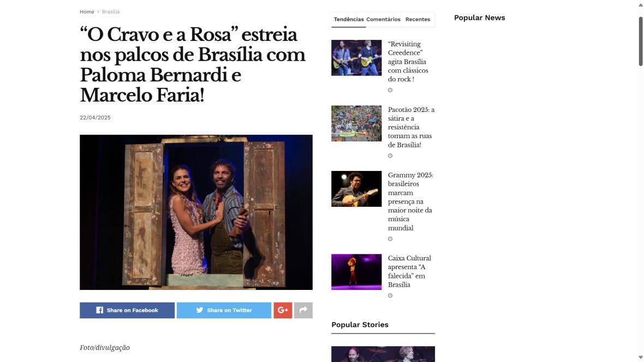
Task: Read the Pacotão 2025 article headline
Action: pyautogui.click(x=411, y=127)
